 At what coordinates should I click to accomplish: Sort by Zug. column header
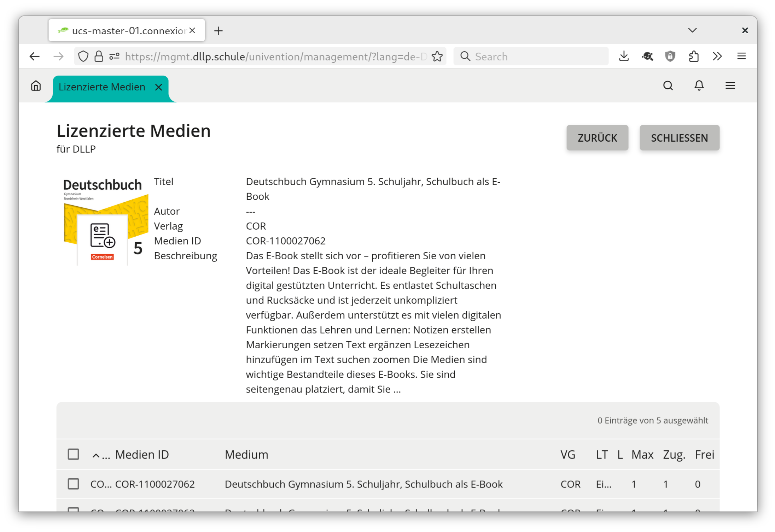coord(674,455)
